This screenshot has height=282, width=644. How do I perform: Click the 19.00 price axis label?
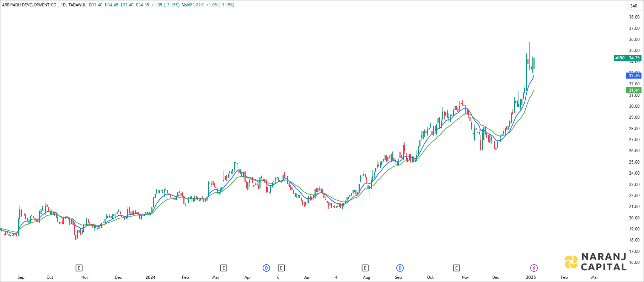tap(634, 229)
